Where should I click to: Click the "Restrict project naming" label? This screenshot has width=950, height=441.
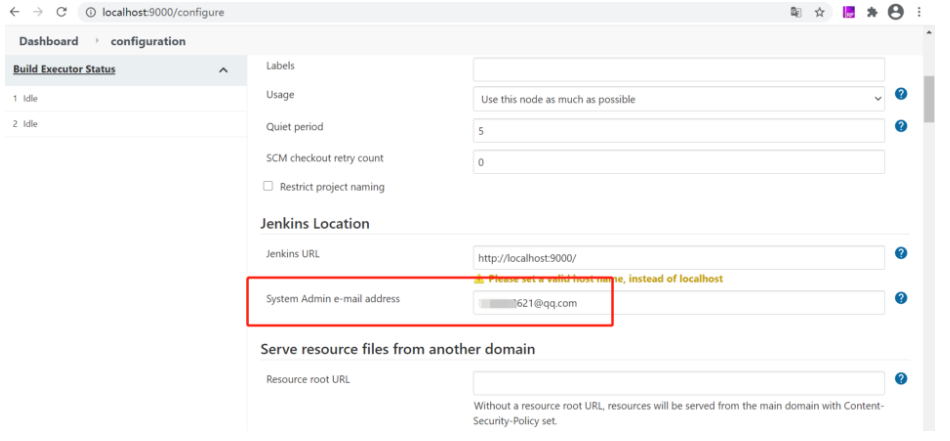pyautogui.click(x=332, y=187)
